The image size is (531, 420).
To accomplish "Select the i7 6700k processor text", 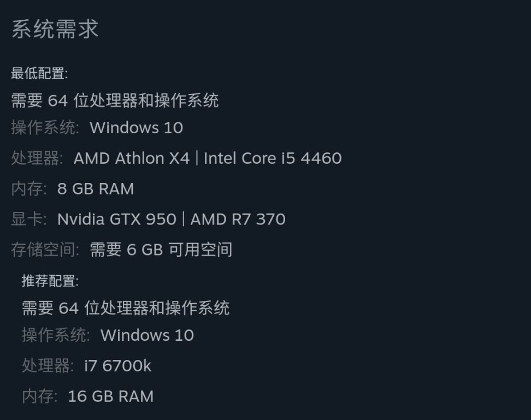I will [117, 366].
